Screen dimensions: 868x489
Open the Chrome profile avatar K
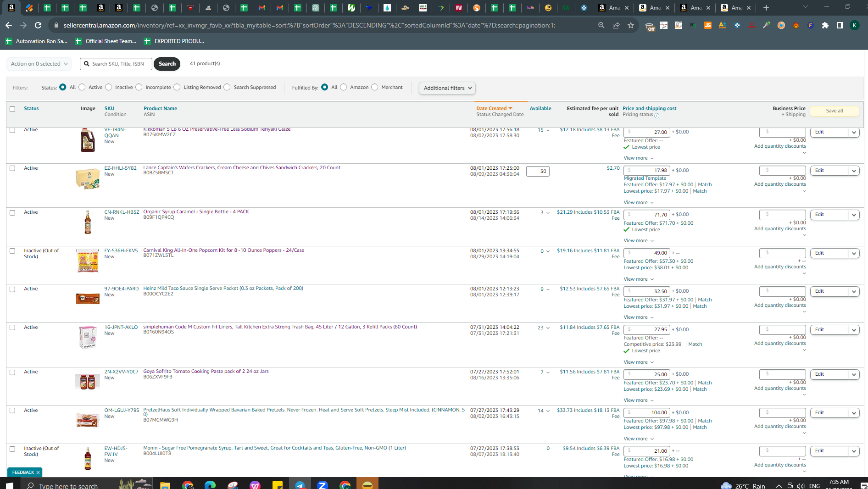pos(854,25)
